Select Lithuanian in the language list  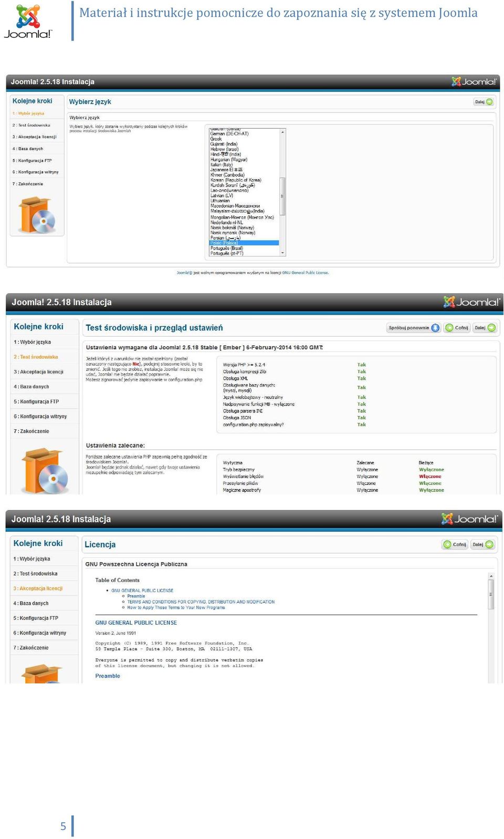pos(220,201)
